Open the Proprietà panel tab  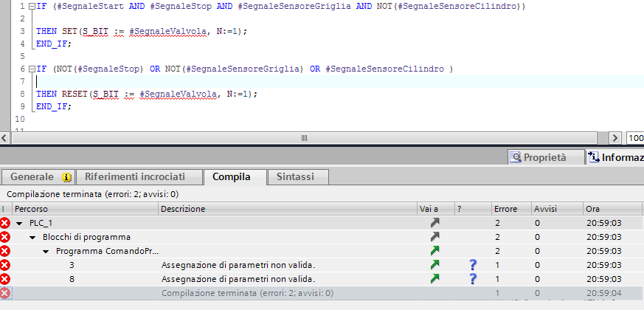(x=544, y=157)
